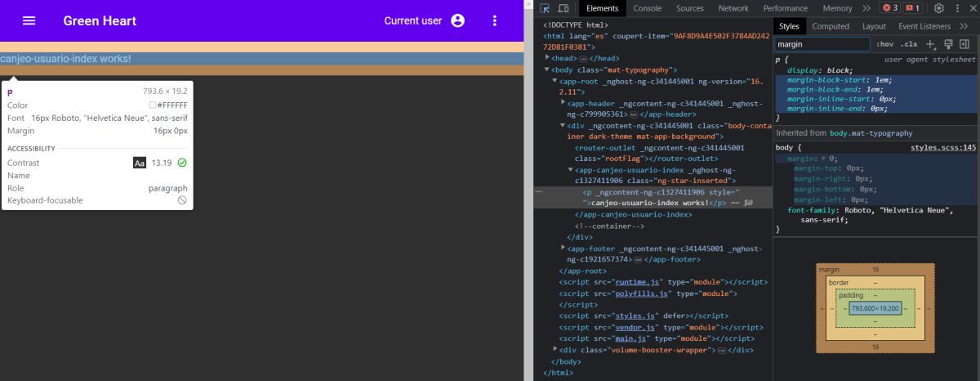Viewport: 980px width, 381px height.
Task: Open the main.js script link
Action: 632,338
